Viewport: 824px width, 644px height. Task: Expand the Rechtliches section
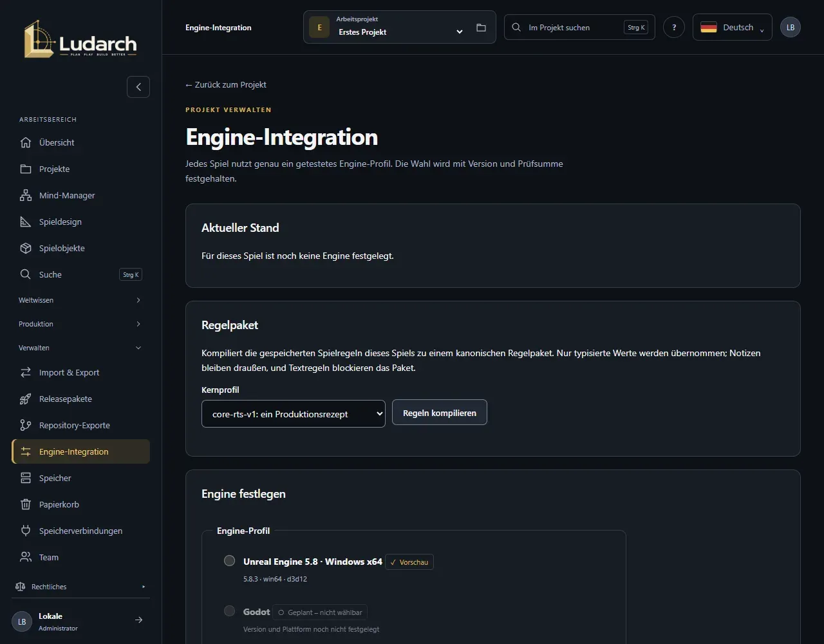80,587
